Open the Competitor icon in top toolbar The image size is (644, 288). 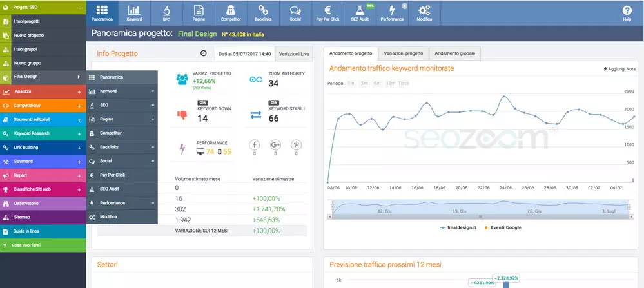(x=231, y=13)
